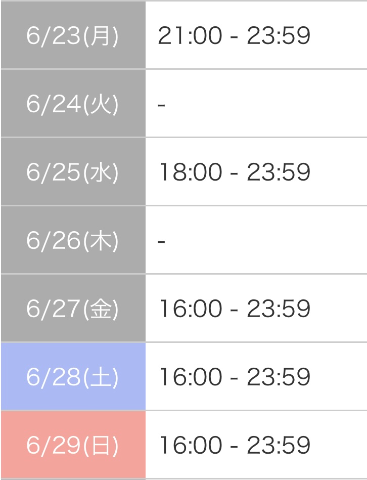The height and width of the screenshot is (480, 367).
Task: Click the empty dash for 6/26
Action: click(x=162, y=241)
